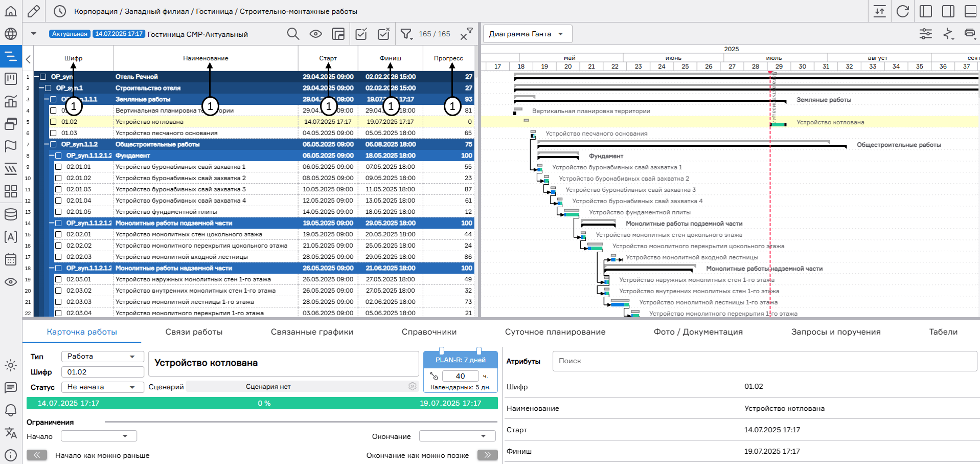Click the refresh icon in top bar
Screen dimensions: 980x464
pos(903,11)
